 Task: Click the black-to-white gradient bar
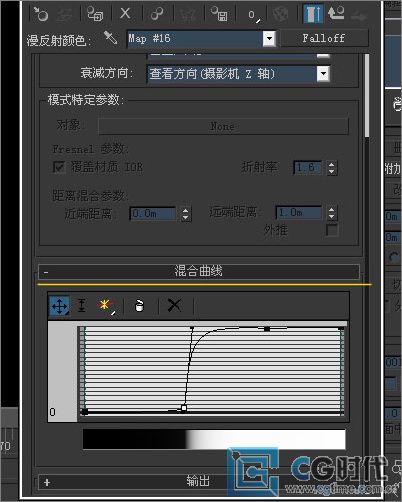coord(214,439)
